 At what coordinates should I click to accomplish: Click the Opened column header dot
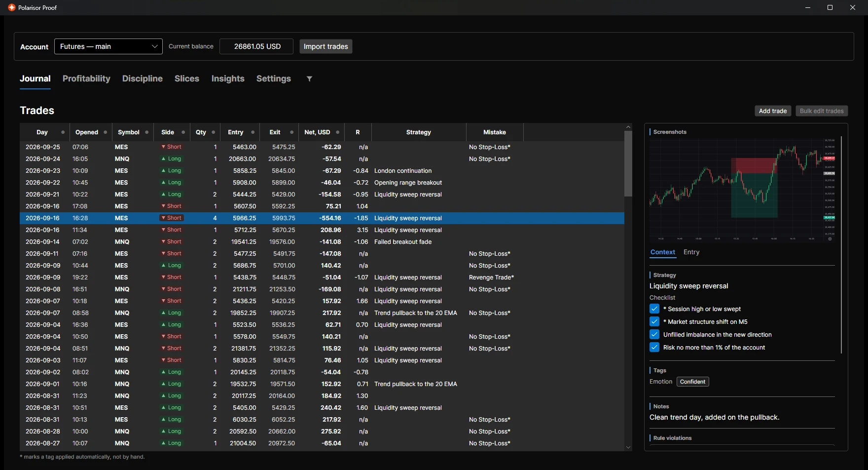pos(105,132)
